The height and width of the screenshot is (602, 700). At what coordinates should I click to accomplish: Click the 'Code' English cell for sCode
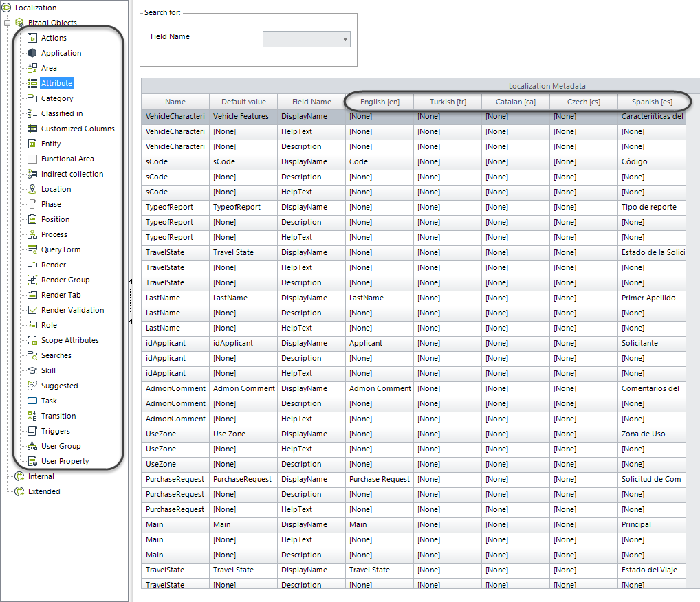380,162
